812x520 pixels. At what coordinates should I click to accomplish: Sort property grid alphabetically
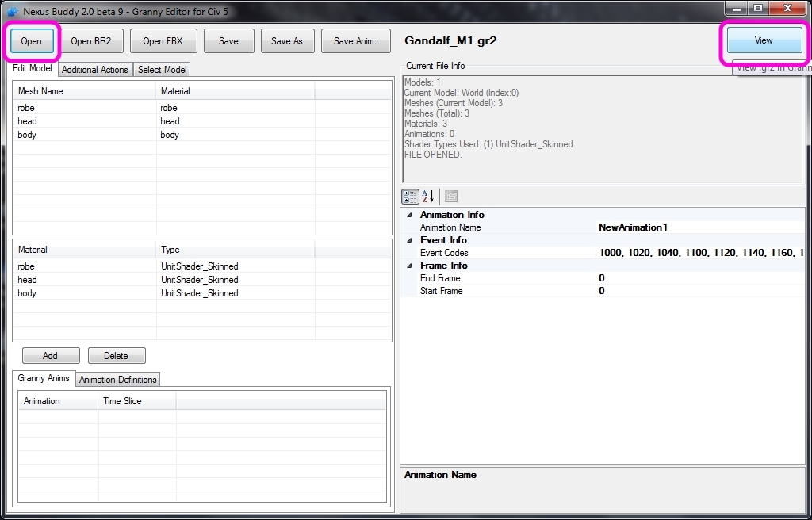tap(427, 197)
